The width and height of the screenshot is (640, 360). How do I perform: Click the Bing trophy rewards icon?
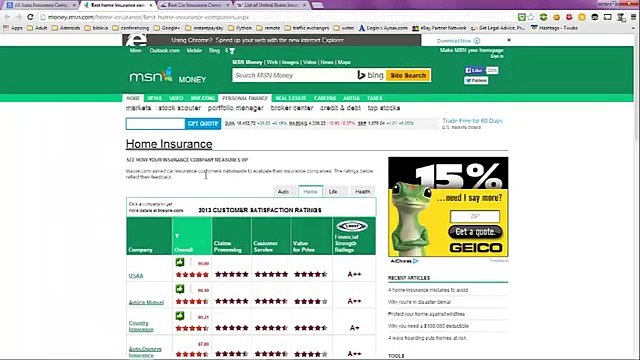[232, 51]
